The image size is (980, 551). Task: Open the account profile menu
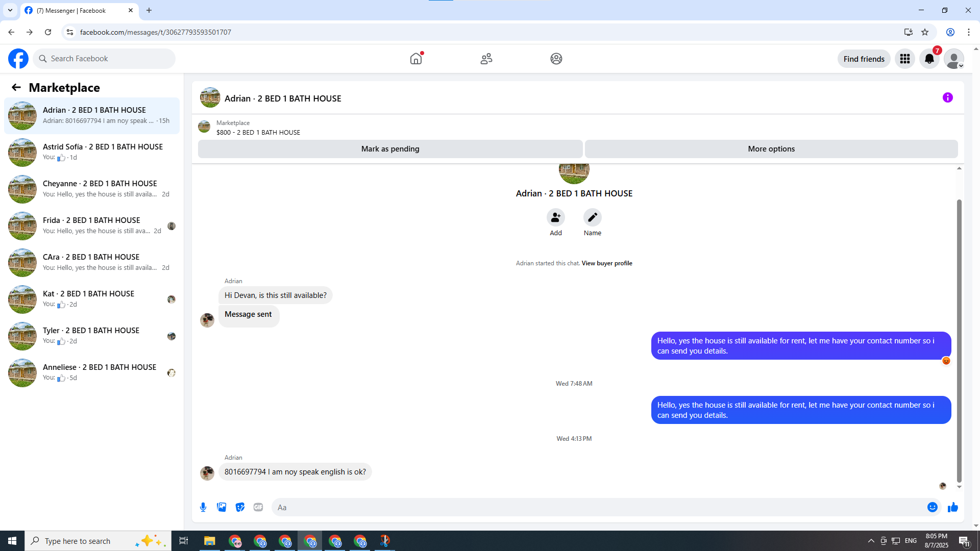(954, 59)
